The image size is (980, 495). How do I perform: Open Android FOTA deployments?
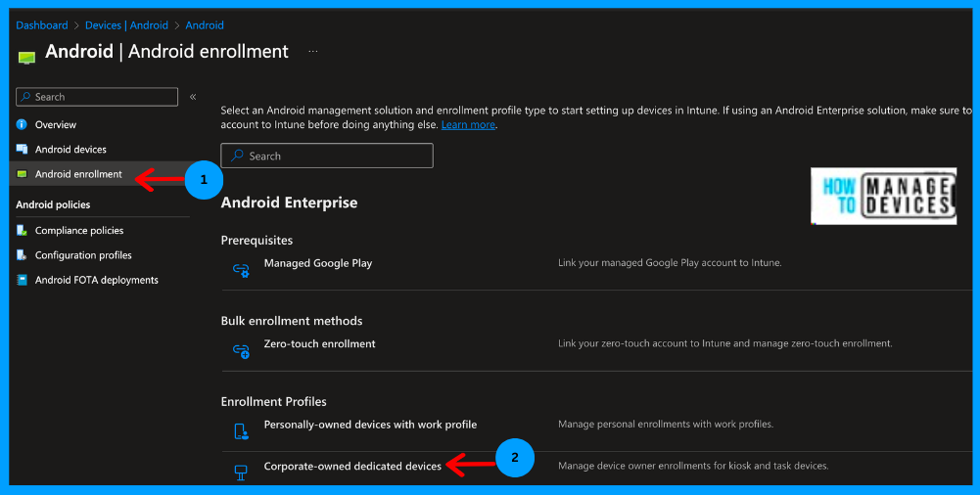click(x=97, y=280)
